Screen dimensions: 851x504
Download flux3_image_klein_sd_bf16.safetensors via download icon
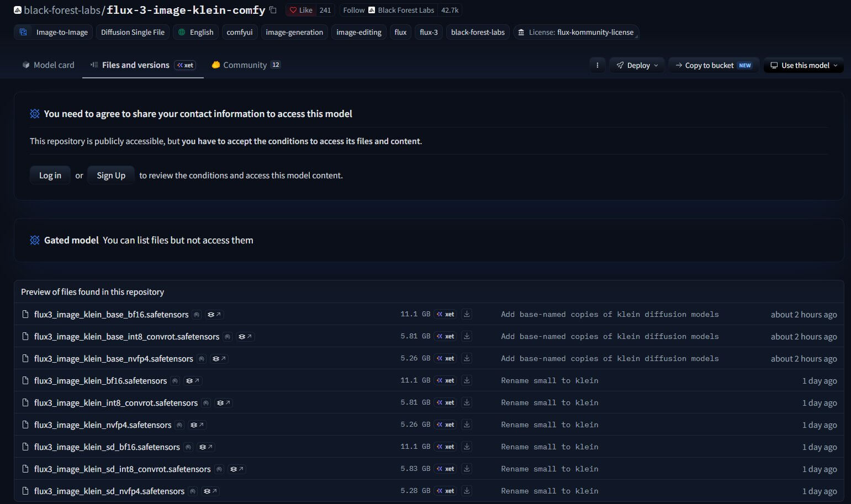[467, 447]
